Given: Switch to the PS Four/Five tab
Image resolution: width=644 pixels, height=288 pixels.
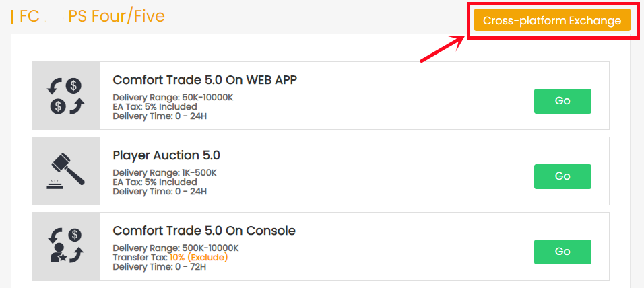Looking at the screenshot, I should click(117, 16).
